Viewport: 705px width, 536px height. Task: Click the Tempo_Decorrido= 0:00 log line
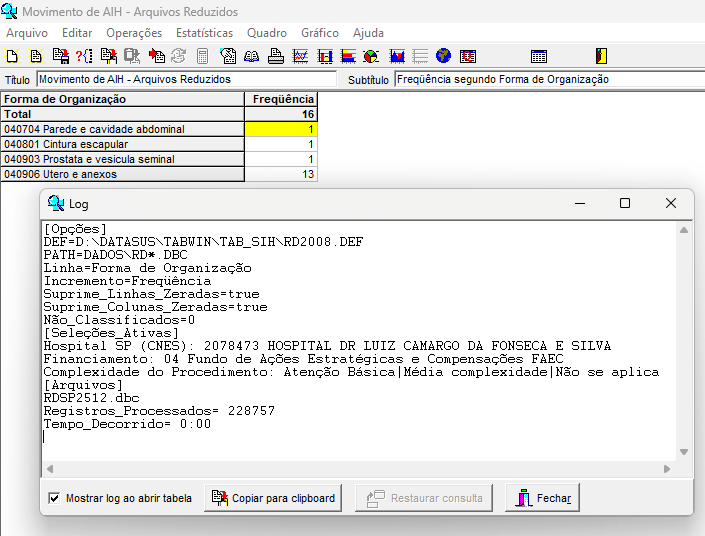(x=127, y=424)
